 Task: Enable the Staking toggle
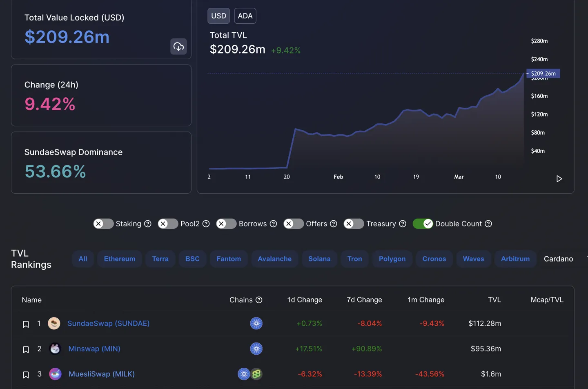coord(103,224)
